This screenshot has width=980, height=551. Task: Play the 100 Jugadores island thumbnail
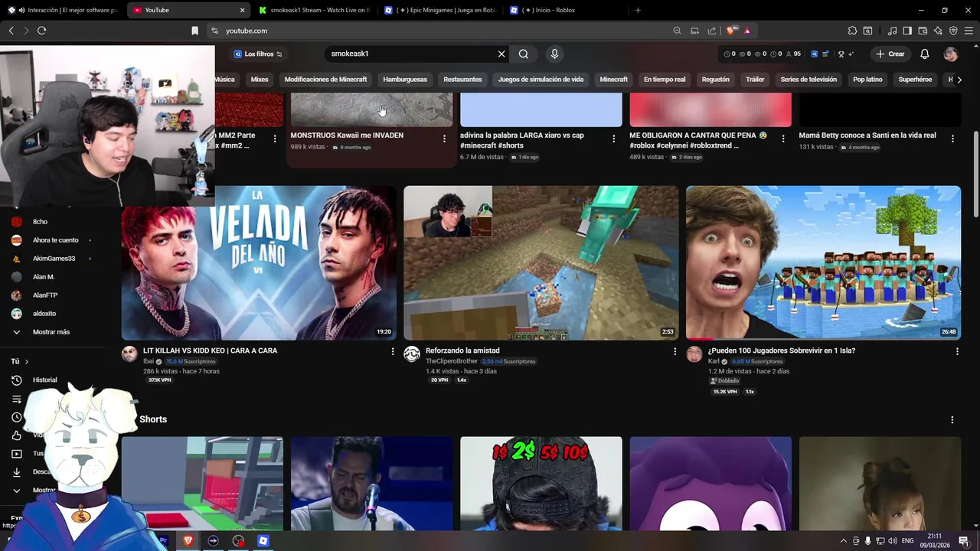[x=823, y=262]
